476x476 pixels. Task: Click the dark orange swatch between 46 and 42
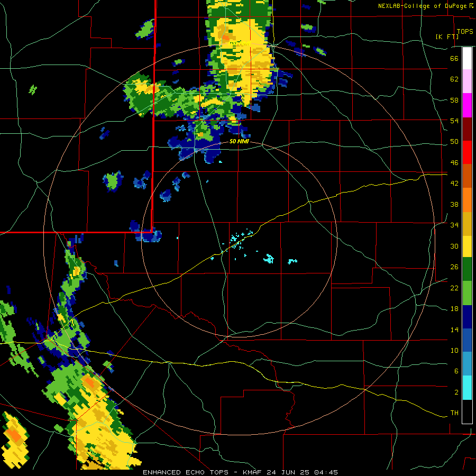pyautogui.click(x=467, y=176)
